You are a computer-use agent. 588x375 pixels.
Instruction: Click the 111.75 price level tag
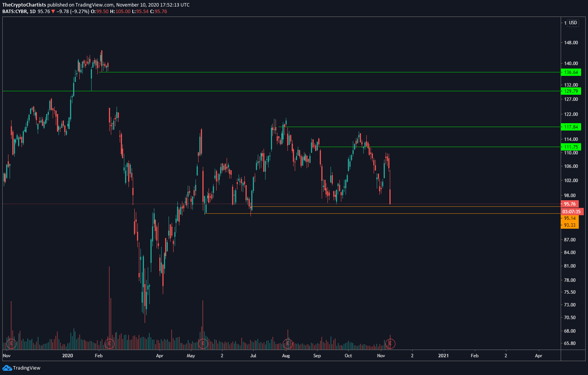(x=571, y=147)
